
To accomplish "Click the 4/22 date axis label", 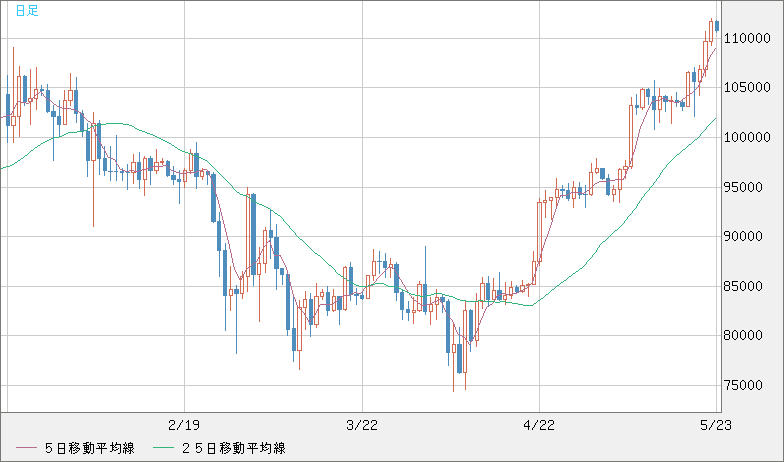I will pos(539,426).
